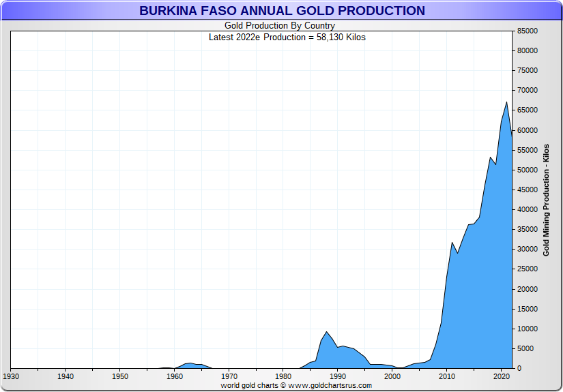563x392 pixels.
Task: Click the highest peak of the production chart
Action: pyautogui.click(x=506, y=103)
